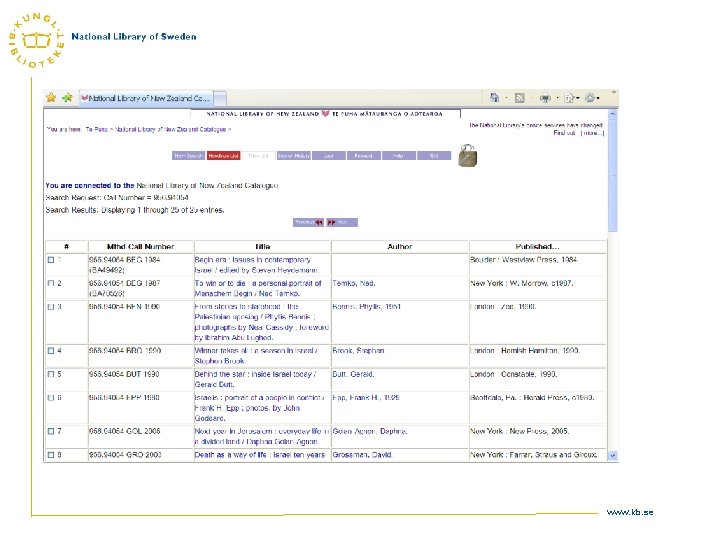
Task: Open title 'To win or to die'
Action: (x=258, y=288)
